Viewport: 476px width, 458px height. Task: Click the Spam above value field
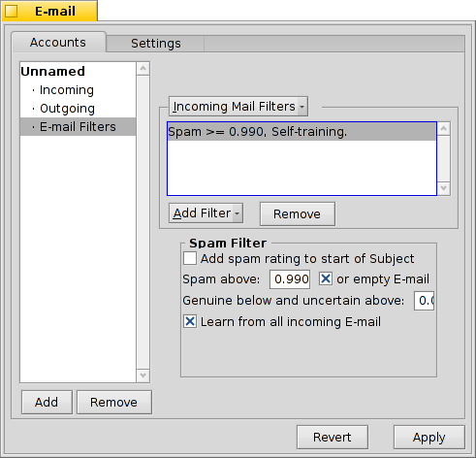tap(290, 279)
